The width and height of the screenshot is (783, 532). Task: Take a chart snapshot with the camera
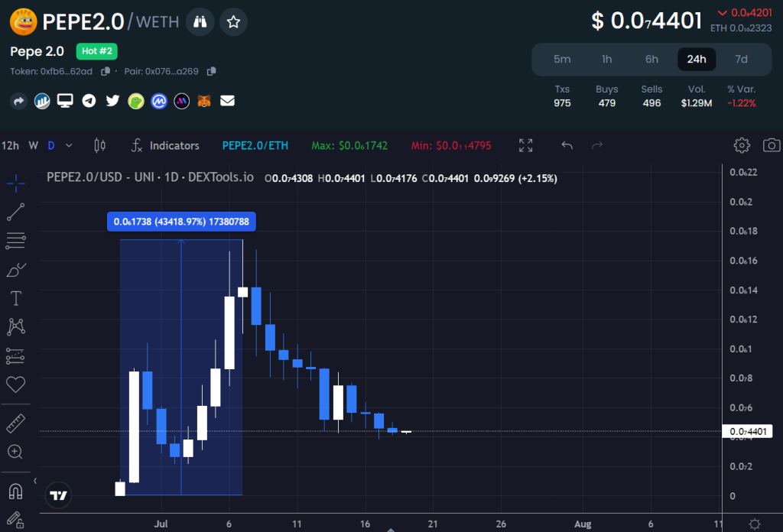772,144
